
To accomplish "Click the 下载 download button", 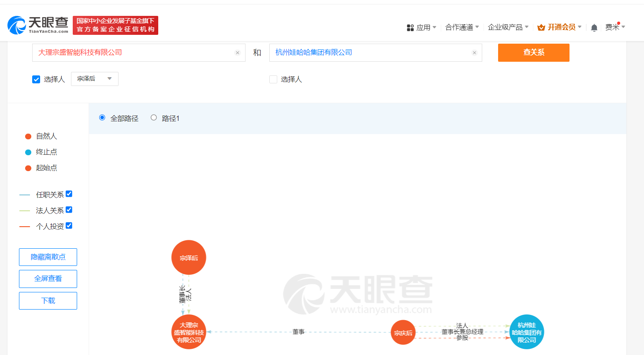I will 48,301.
